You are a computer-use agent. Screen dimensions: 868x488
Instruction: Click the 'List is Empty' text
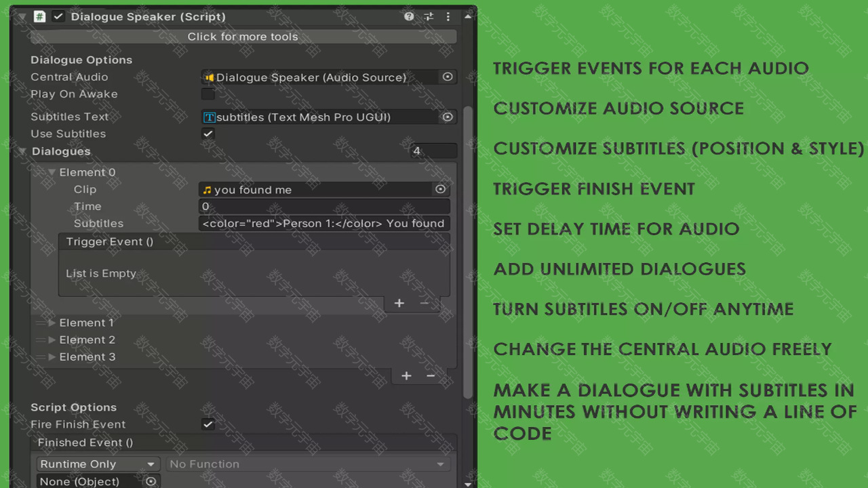coord(101,274)
